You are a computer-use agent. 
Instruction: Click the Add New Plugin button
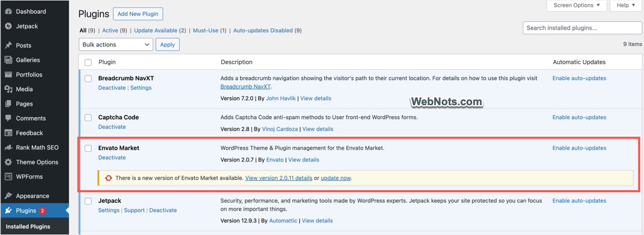[x=139, y=14]
